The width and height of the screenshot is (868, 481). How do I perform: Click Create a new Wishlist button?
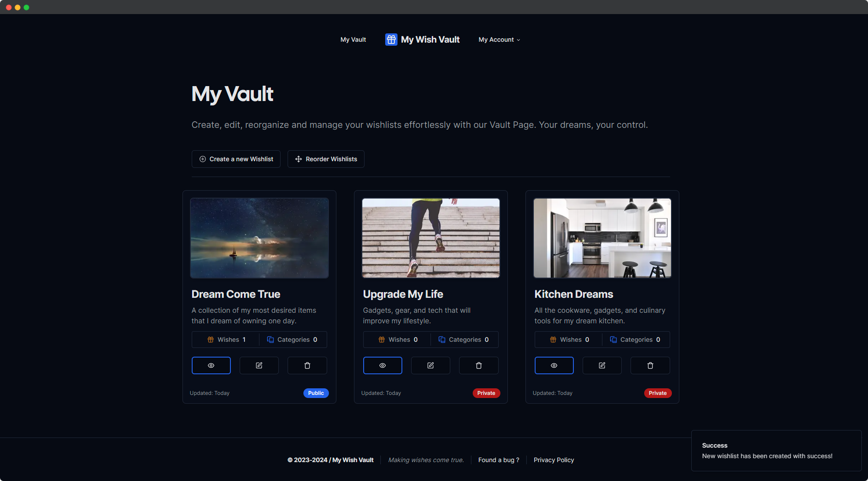(x=236, y=159)
